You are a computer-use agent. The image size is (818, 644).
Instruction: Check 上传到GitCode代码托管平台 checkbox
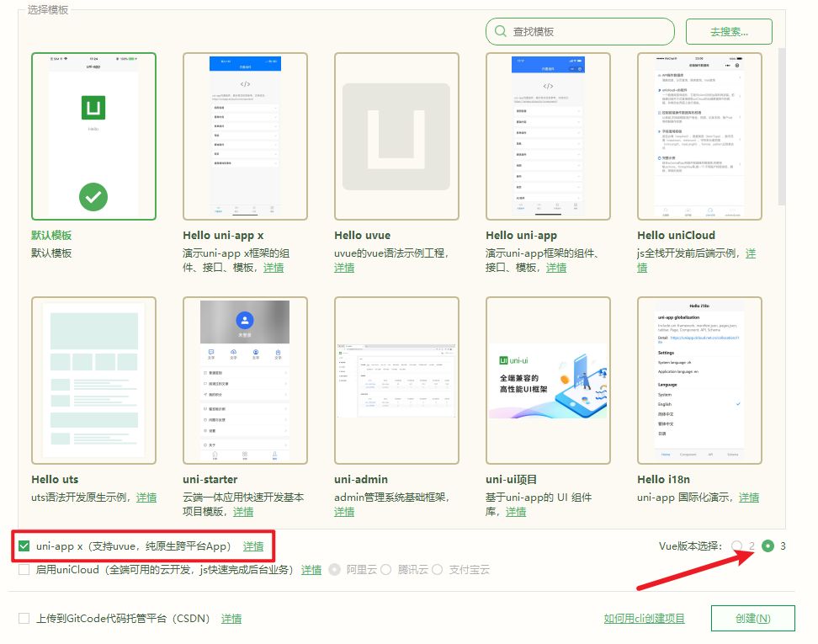click(x=24, y=619)
